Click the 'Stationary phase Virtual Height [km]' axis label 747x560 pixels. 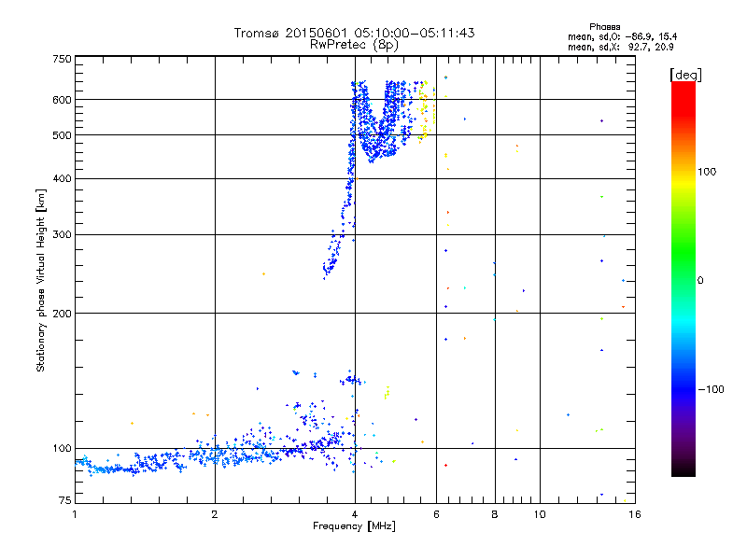pos(41,280)
